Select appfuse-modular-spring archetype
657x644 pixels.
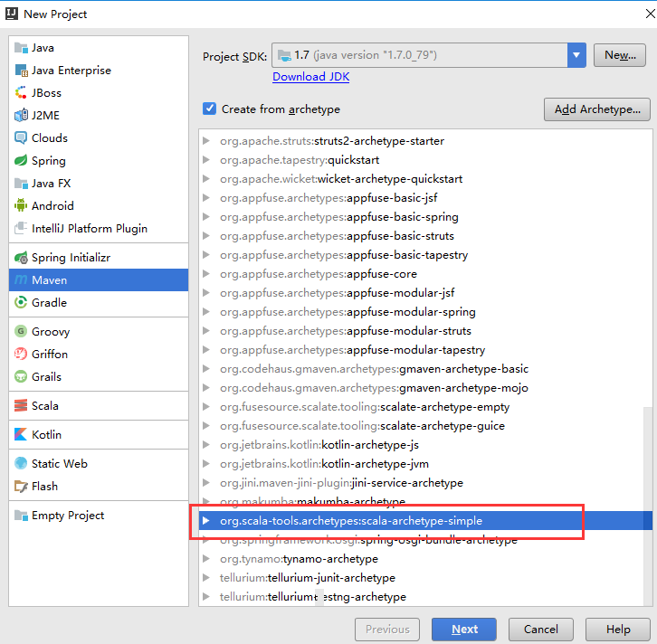pyautogui.click(x=425, y=312)
